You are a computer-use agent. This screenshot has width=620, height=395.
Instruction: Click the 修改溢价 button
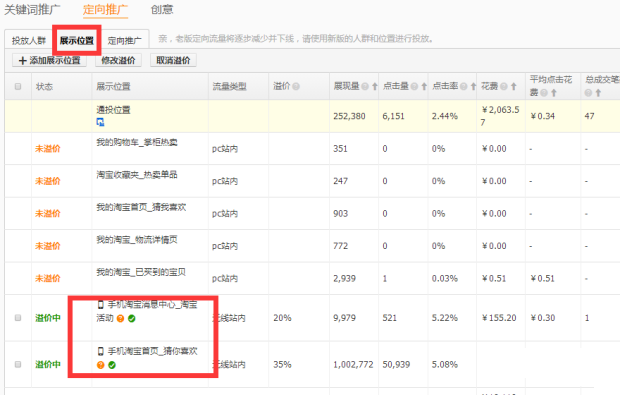click(118, 60)
